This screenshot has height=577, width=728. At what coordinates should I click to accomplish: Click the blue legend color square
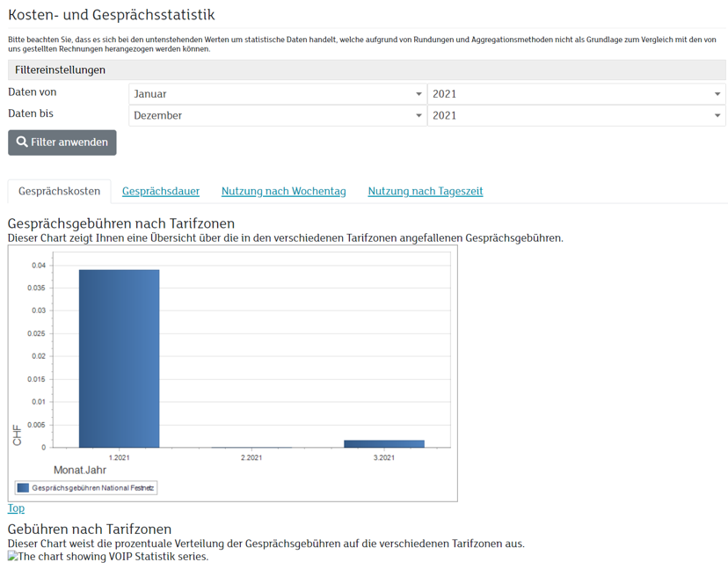tap(23, 487)
